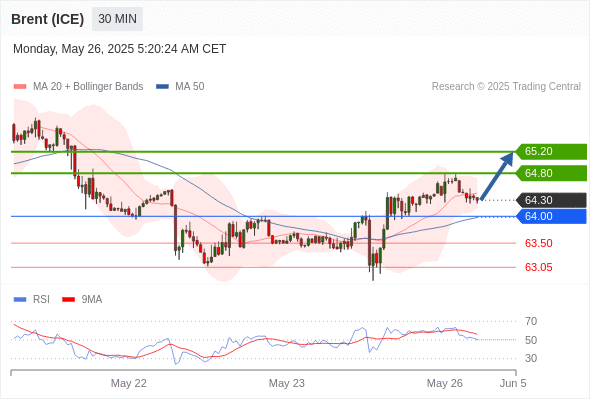Click the 63.50 red support label
Image resolution: width=590 pixels, height=400 pixels.
pos(538,243)
